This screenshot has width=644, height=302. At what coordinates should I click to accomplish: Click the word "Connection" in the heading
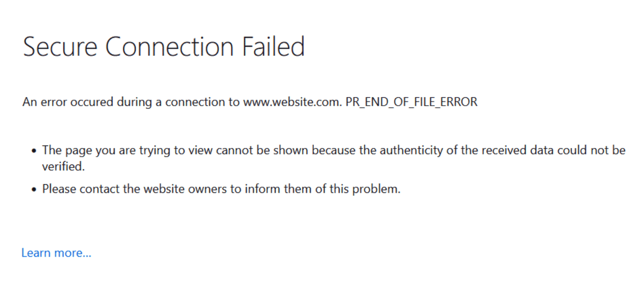[x=170, y=47]
